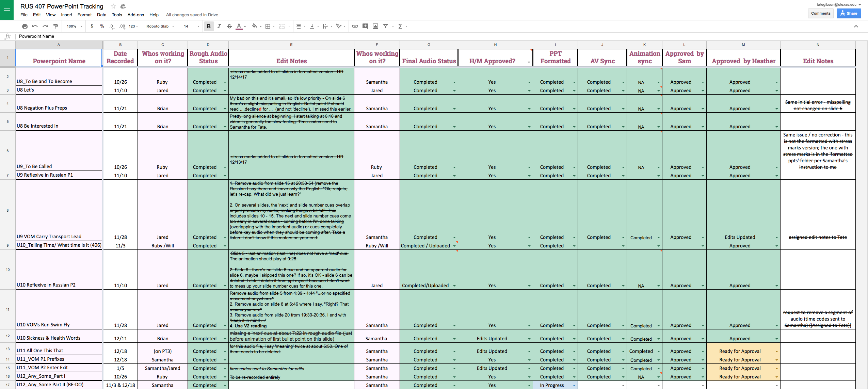The width and height of the screenshot is (868, 389).
Task: Format as currency with dollar icon
Action: pos(92,26)
